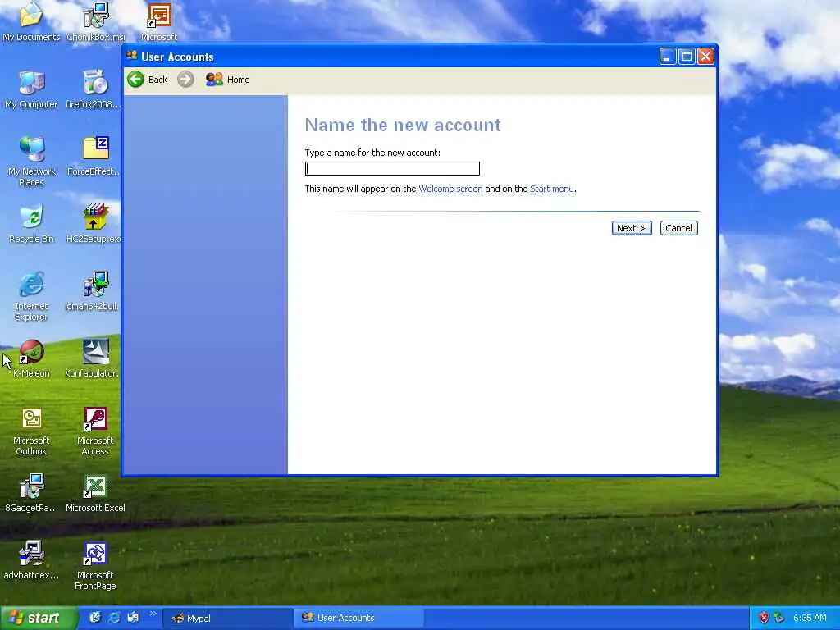The height and width of the screenshot is (630, 840).
Task: Select My Computer desktop icon
Action: point(31,89)
